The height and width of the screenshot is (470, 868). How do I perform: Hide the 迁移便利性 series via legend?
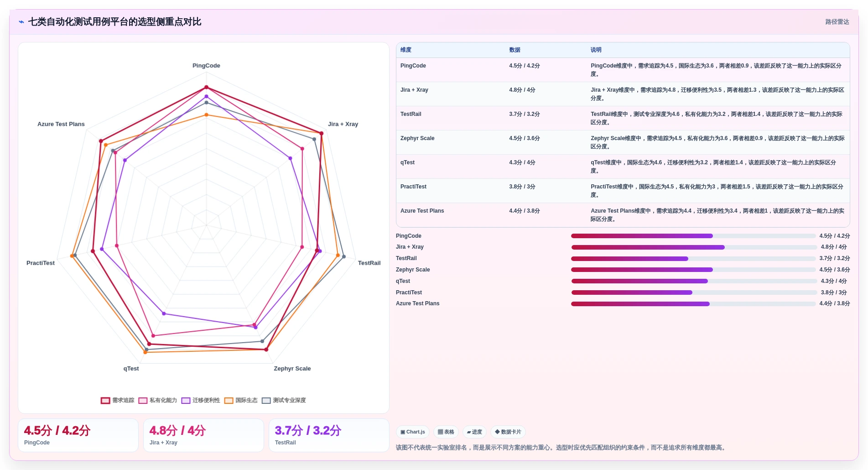(x=201, y=400)
